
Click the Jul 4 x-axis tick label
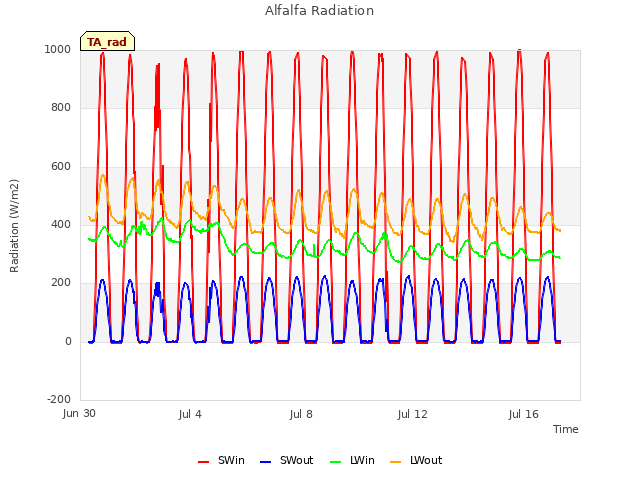tap(190, 414)
